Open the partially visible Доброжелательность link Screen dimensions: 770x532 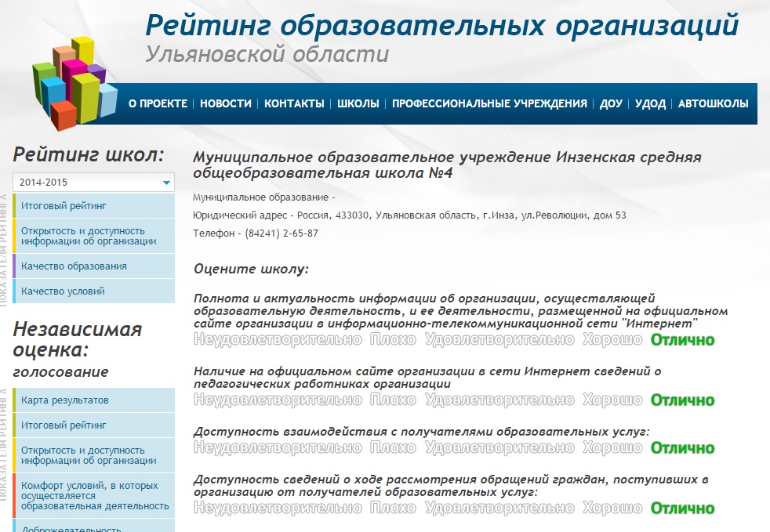(x=94, y=526)
